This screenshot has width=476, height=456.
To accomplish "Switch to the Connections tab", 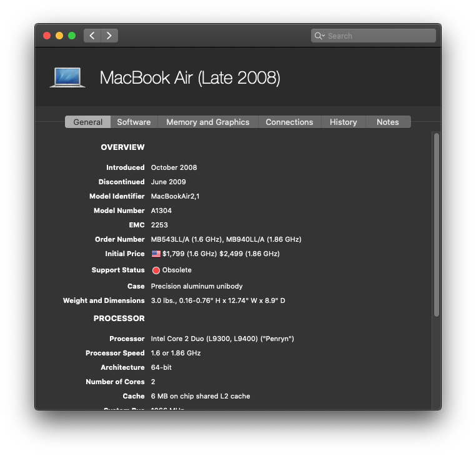I will tap(289, 122).
